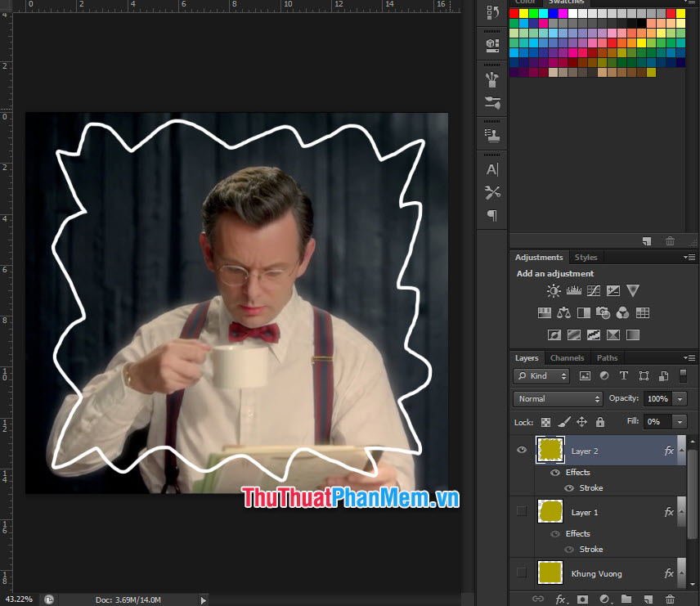700x606 pixels.
Task: Lock the layer position
Action: click(x=582, y=421)
